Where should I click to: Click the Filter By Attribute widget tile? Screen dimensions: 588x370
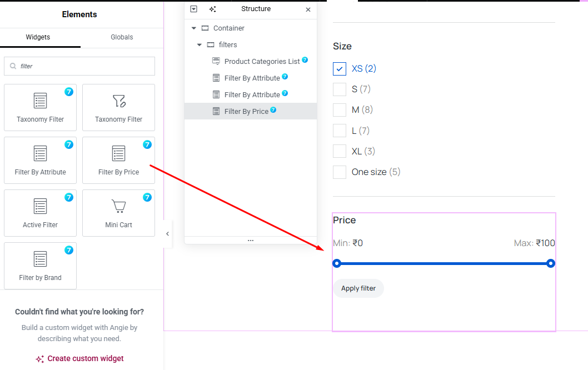pos(40,160)
